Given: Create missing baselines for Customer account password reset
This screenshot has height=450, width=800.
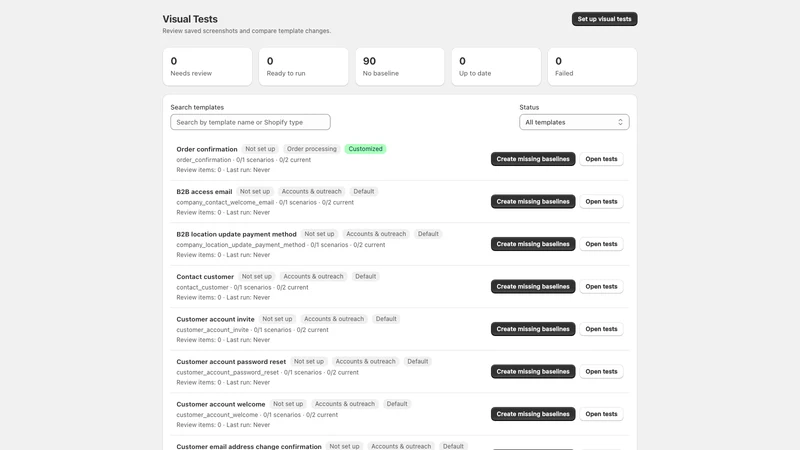Looking at the screenshot, I should pos(533,371).
